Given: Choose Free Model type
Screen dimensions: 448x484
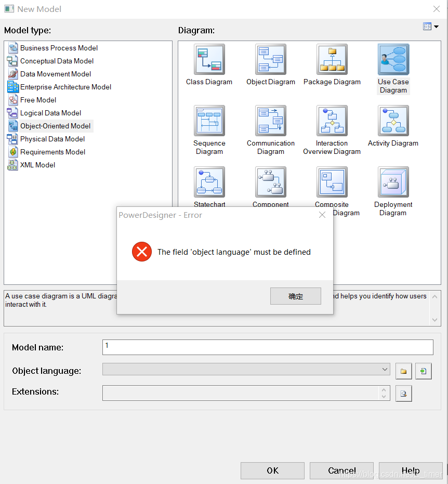Looking at the screenshot, I should click(x=32, y=100).
